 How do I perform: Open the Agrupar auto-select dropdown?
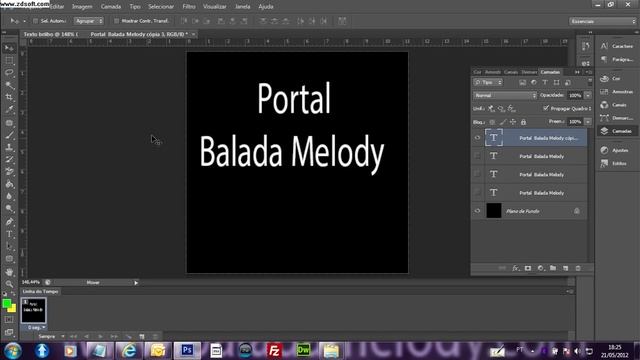point(89,21)
